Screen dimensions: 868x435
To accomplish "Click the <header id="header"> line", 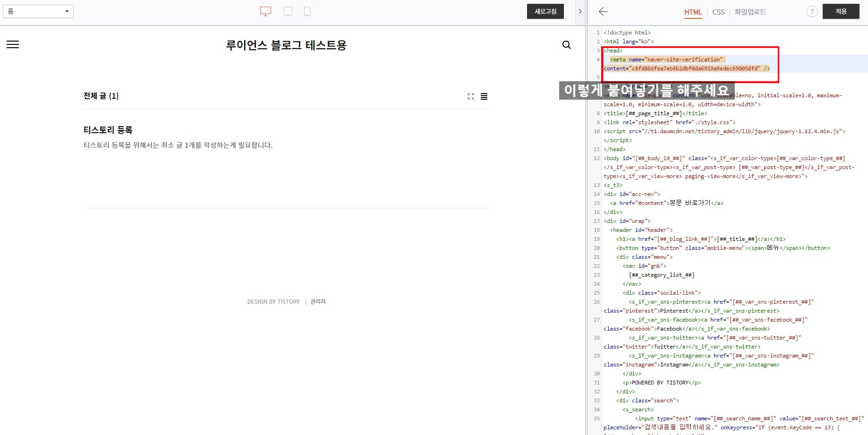I will [x=641, y=230].
